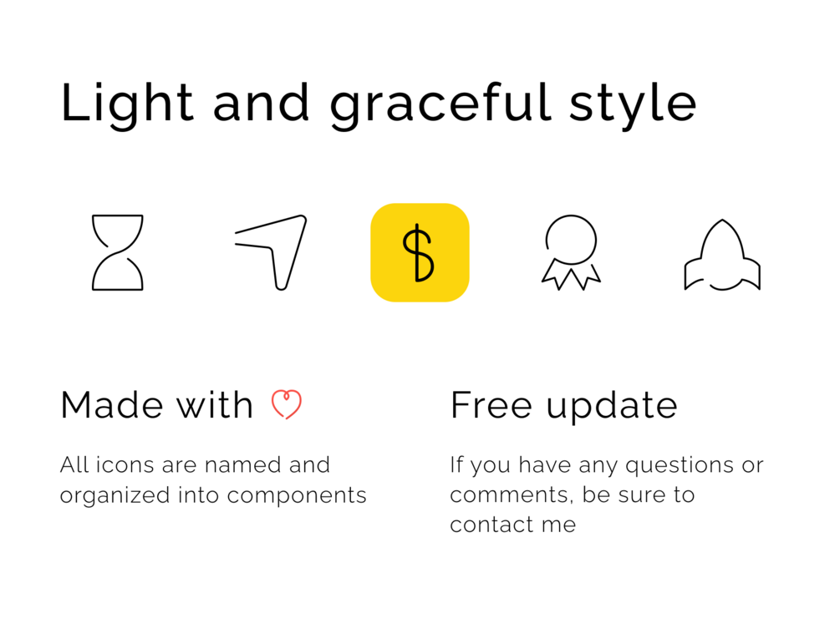Click 'organized into components' text line
The width and height of the screenshot is (840, 634).
point(213,496)
